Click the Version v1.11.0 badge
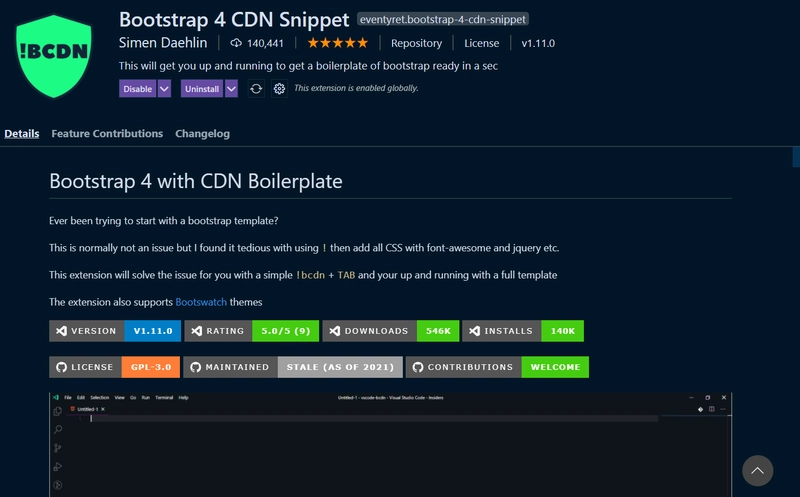The width and height of the screenshot is (800, 497). tap(115, 331)
